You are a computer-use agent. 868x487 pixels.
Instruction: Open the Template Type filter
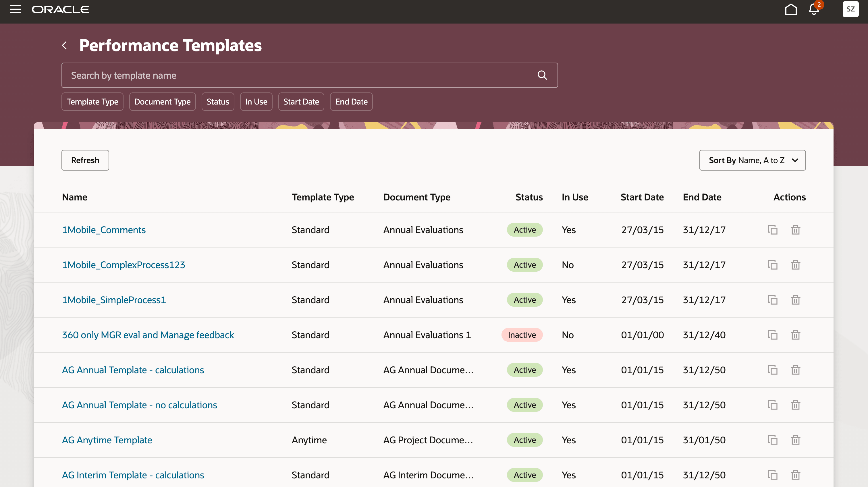(x=92, y=102)
